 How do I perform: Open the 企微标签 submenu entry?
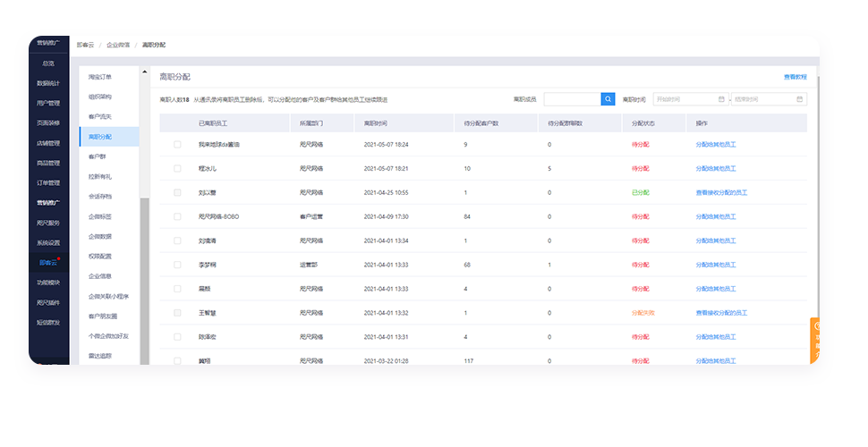click(x=100, y=216)
